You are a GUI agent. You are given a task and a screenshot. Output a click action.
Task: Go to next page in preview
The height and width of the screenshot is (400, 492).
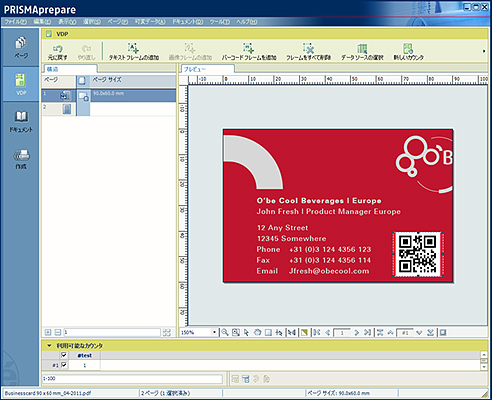[x=356, y=332]
